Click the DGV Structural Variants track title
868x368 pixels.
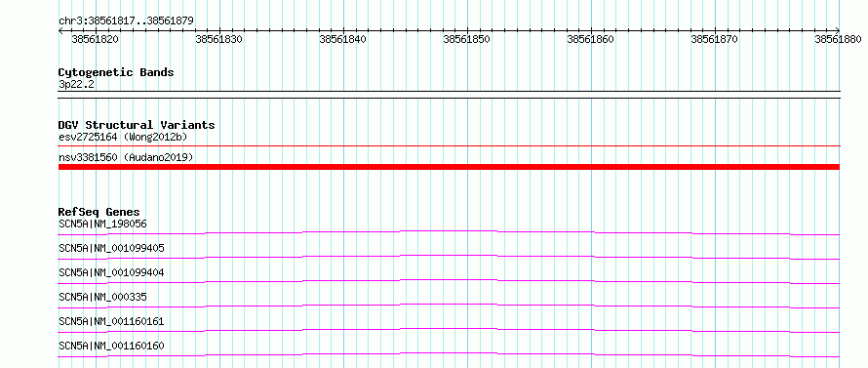(137, 125)
